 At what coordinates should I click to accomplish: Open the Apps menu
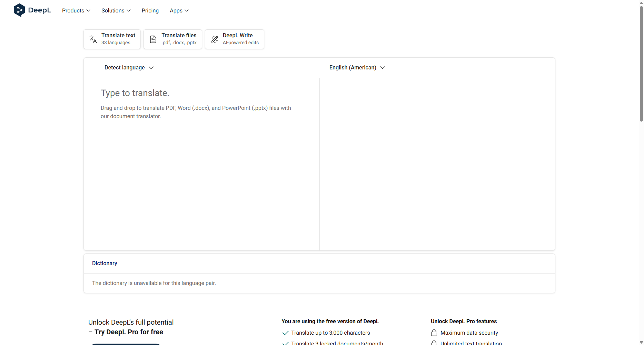[179, 10]
